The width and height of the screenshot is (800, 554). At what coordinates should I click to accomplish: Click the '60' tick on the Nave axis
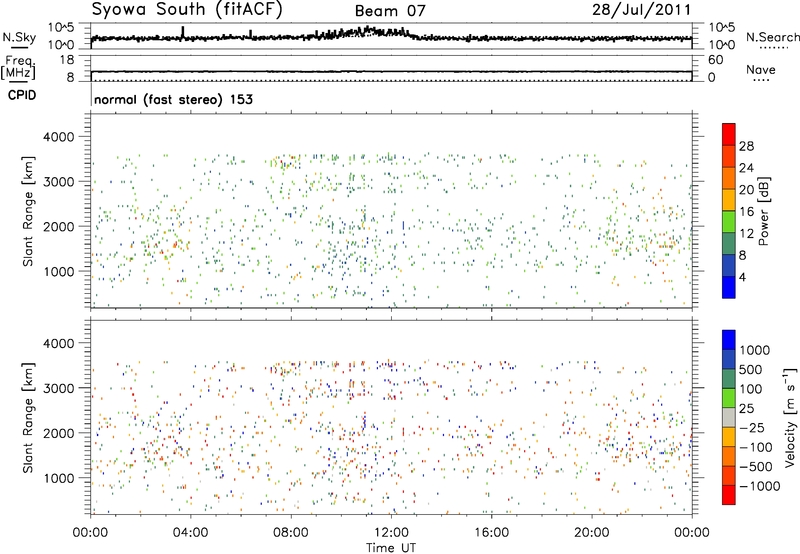click(x=715, y=60)
